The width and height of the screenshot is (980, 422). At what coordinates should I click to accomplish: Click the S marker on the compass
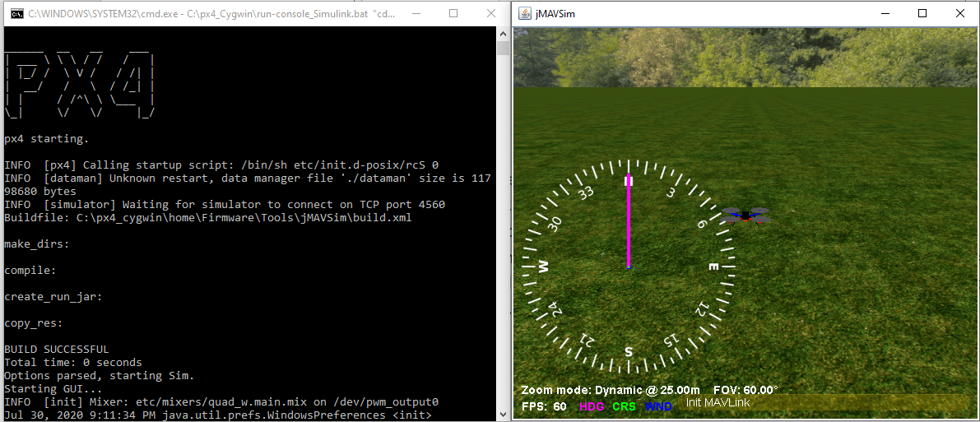point(629,352)
